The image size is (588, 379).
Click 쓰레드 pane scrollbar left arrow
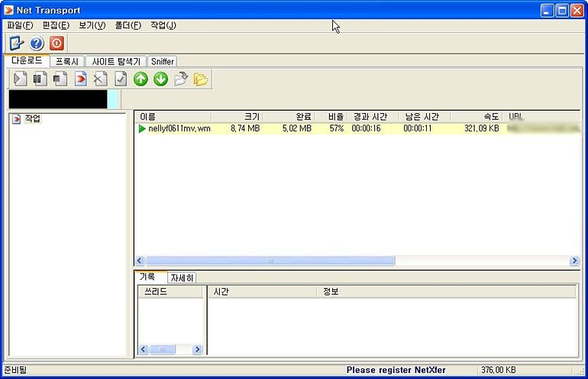tap(144, 349)
